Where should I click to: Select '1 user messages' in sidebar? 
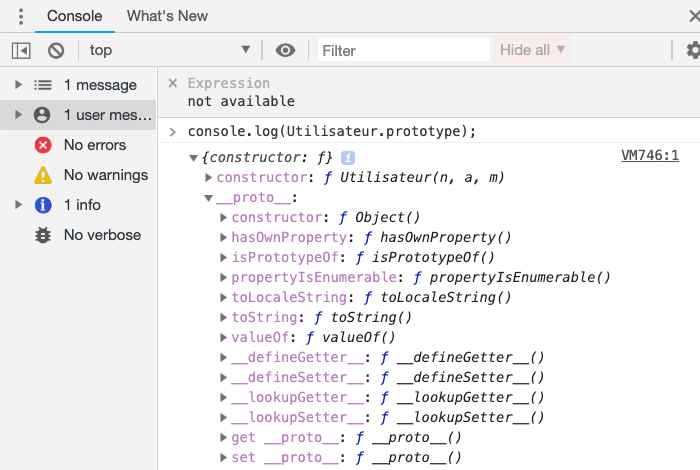108,115
